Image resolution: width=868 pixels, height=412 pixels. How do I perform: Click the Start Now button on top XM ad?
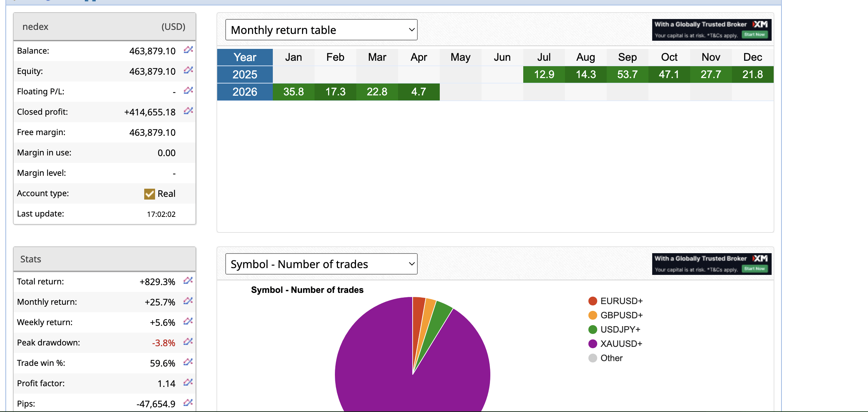pos(755,35)
